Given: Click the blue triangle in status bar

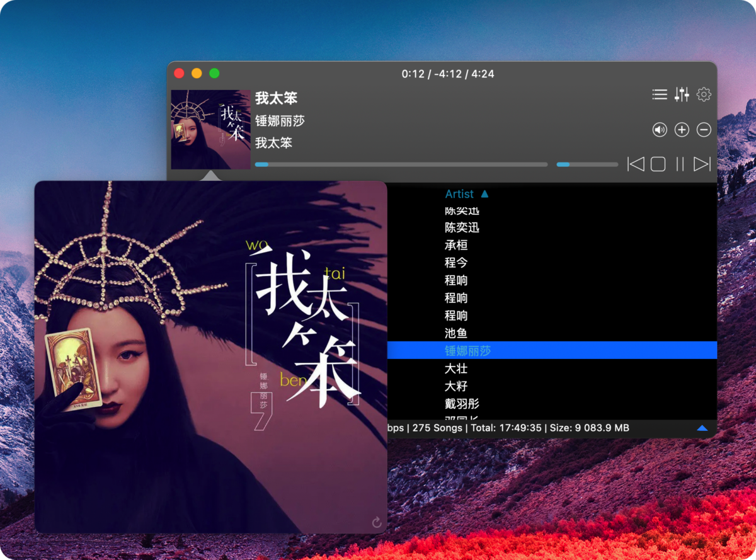Looking at the screenshot, I should tap(702, 428).
